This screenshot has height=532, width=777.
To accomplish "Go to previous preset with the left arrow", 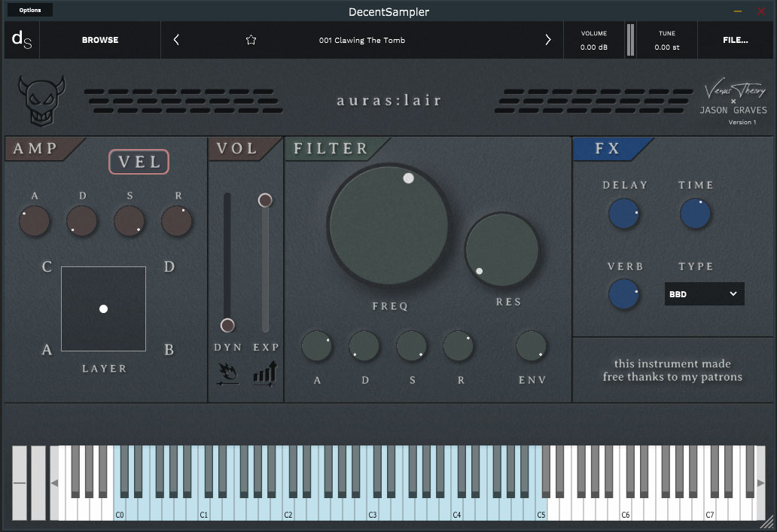I will click(176, 40).
